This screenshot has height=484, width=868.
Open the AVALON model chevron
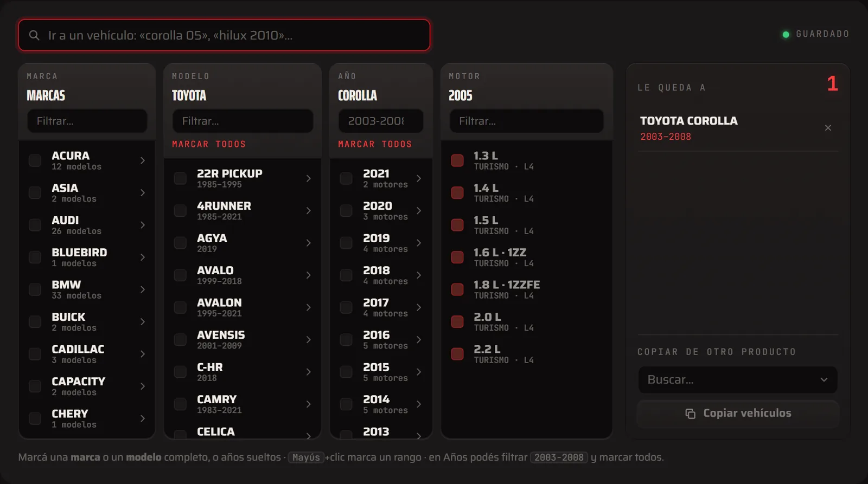pos(309,307)
